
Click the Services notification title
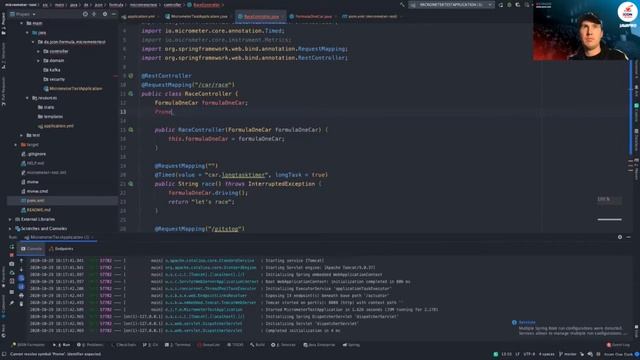527,322
